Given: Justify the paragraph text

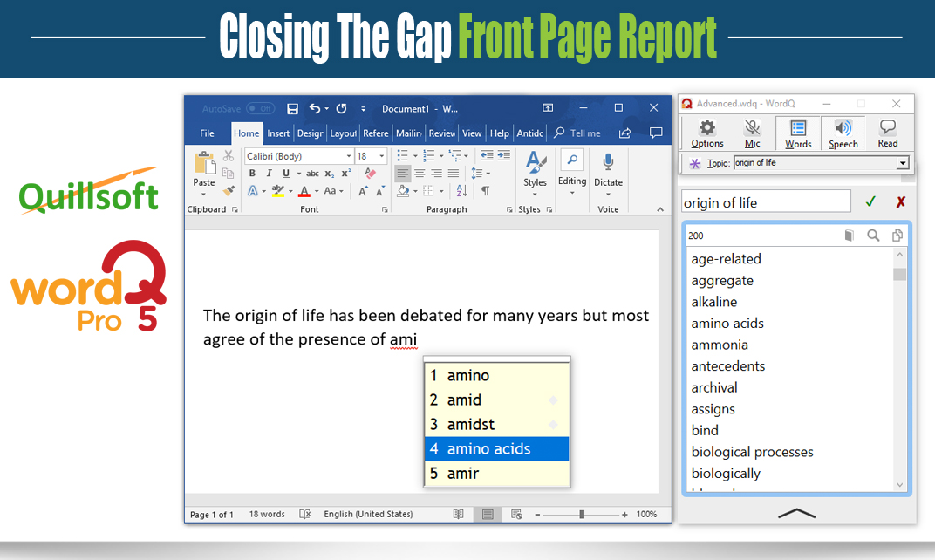Looking at the screenshot, I should [454, 174].
